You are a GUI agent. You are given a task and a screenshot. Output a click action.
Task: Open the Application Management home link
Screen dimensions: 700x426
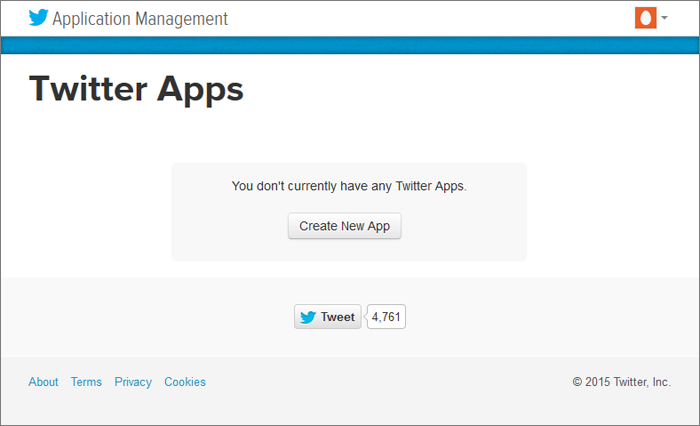[140, 19]
